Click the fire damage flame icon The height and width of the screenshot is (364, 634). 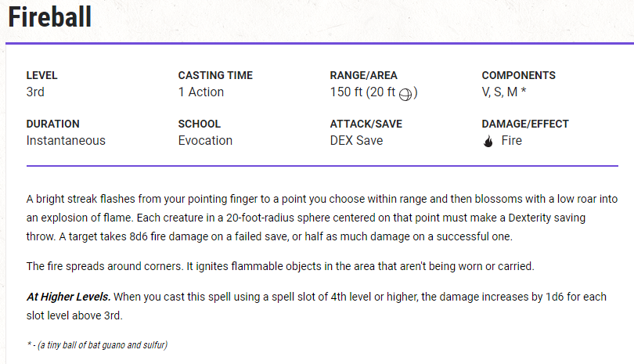pos(488,142)
